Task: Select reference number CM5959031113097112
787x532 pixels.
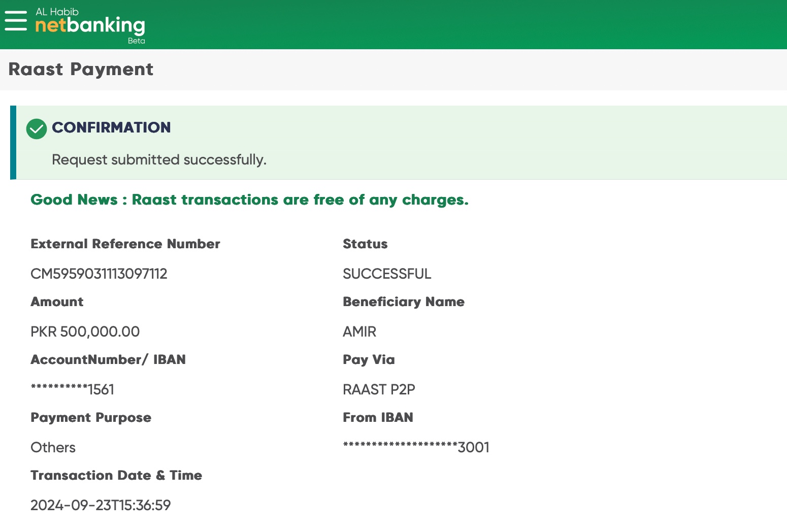Action: pos(99,274)
